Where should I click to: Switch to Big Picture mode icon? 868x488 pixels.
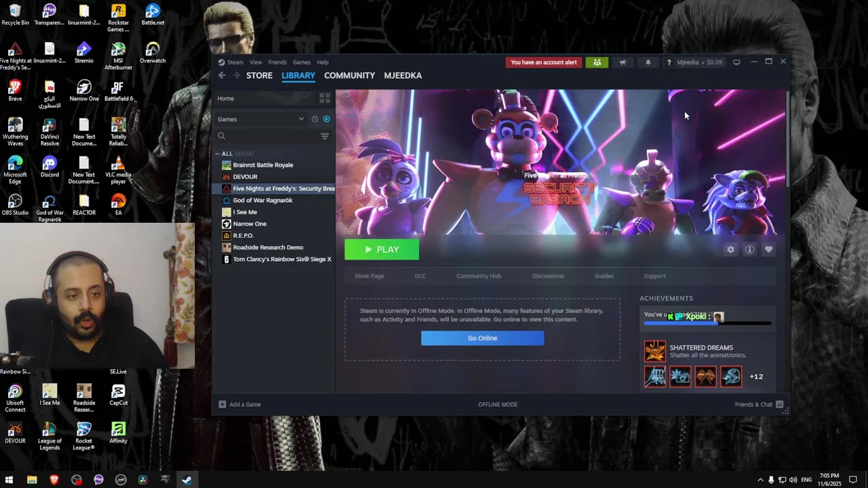(736, 62)
